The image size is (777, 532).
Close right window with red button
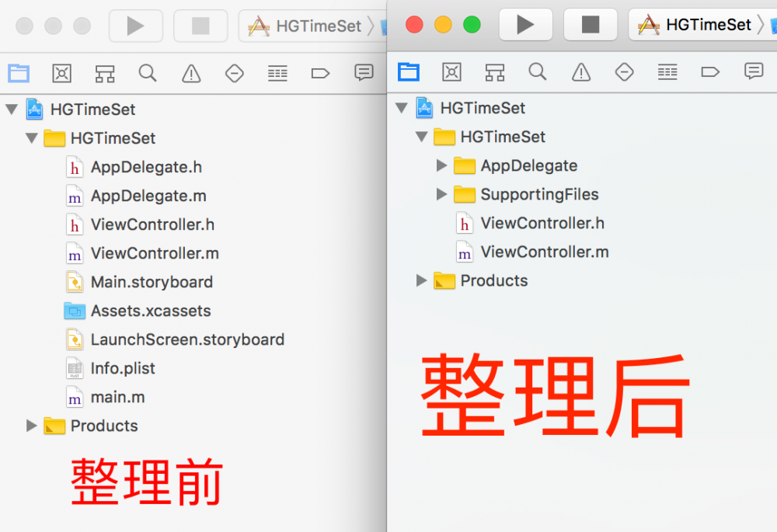tap(414, 24)
